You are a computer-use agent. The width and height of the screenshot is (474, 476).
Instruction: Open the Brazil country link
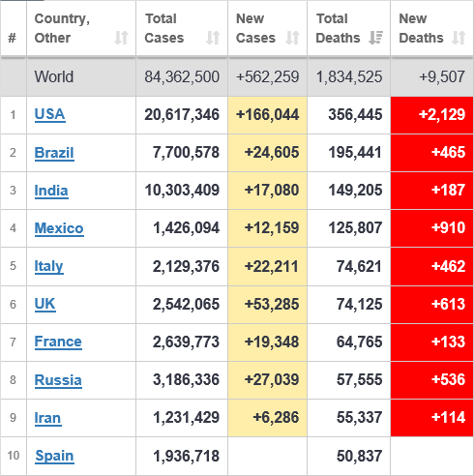(54, 153)
